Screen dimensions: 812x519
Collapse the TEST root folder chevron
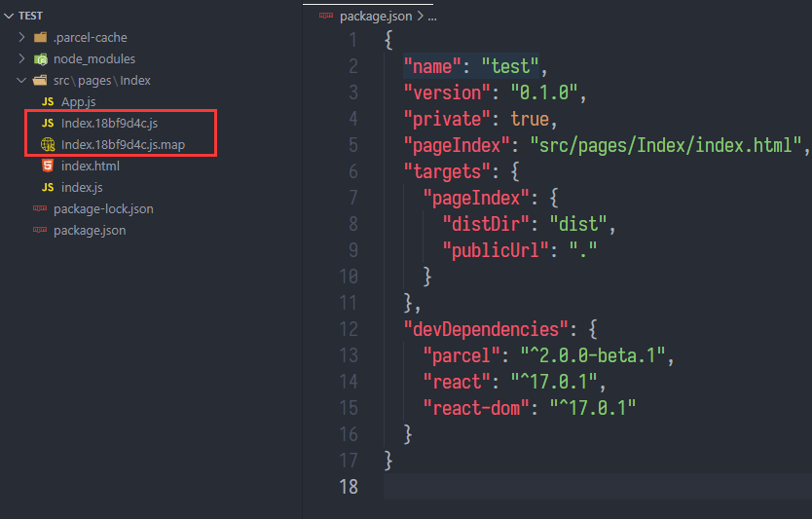tap(9, 16)
